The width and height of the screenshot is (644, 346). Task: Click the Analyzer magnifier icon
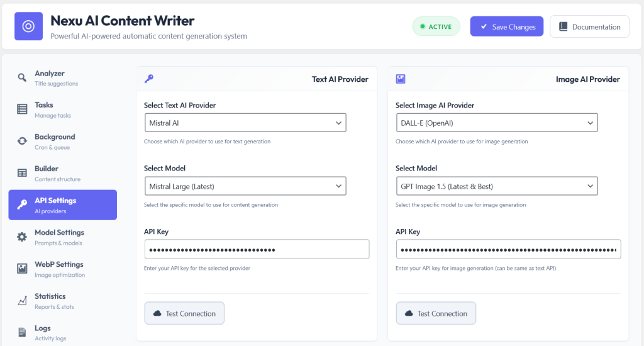click(22, 77)
